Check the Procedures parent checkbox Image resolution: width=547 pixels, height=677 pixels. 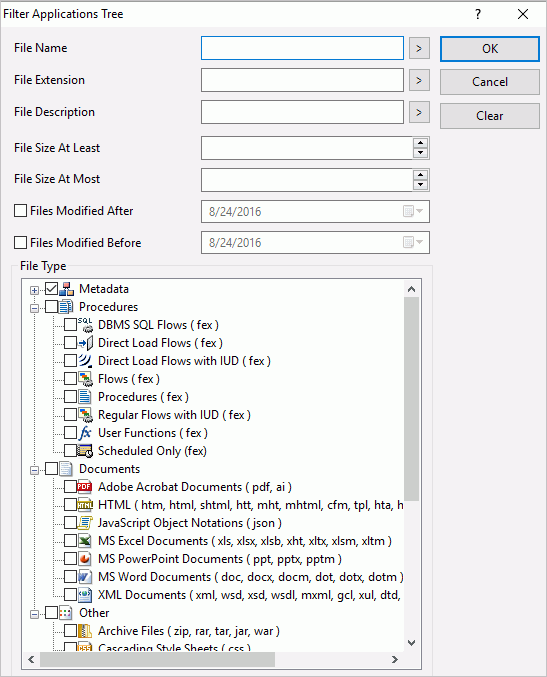51,307
